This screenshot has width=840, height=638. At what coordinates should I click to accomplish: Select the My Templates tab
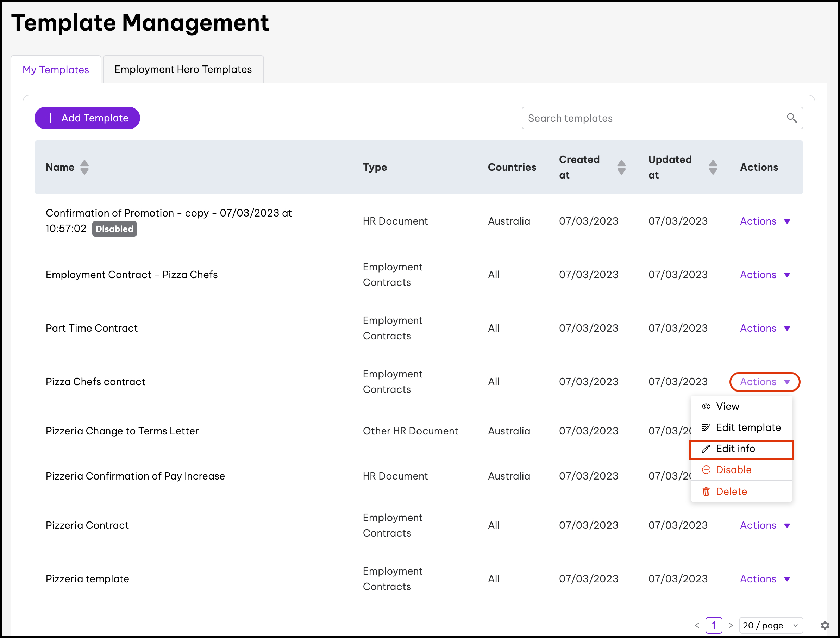click(x=56, y=69)
